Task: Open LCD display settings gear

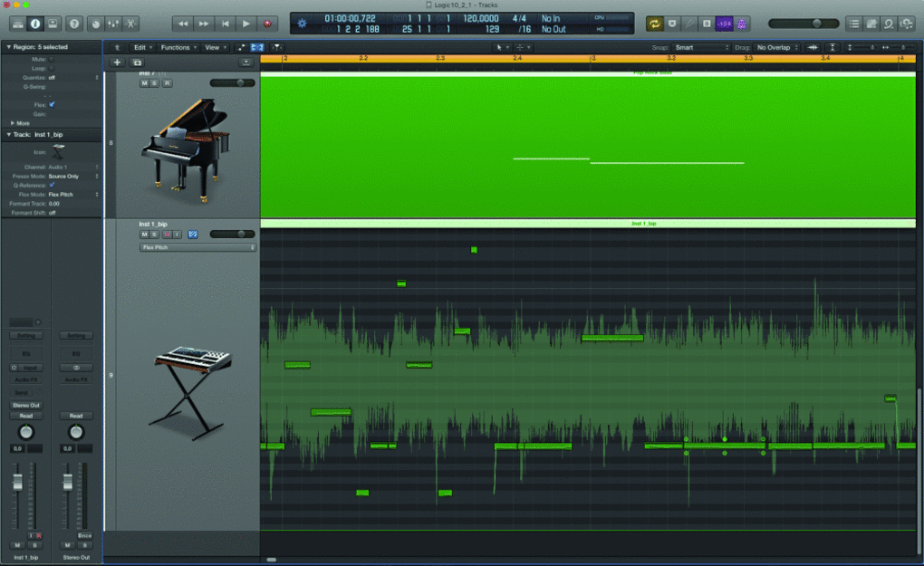Action: [x=303, y=24]
